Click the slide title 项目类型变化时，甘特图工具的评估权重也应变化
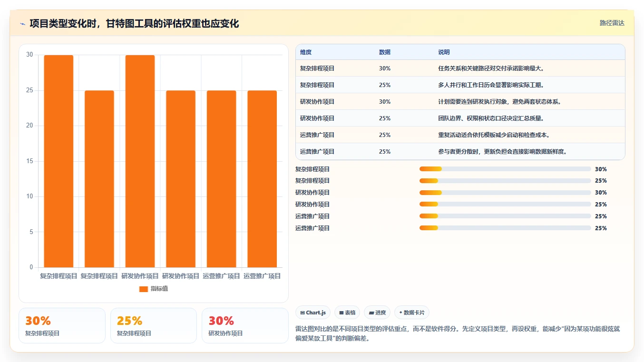 point(134,24)
